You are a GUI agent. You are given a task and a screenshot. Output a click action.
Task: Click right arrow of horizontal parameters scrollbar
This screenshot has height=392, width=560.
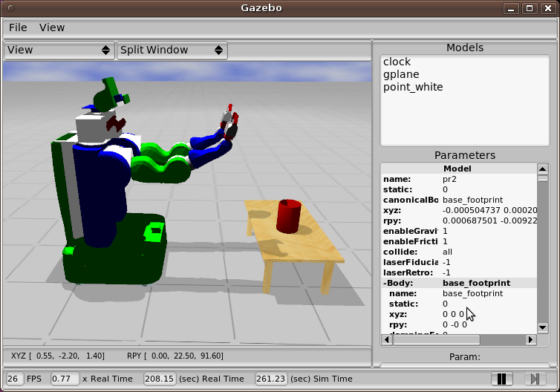[x=530, y=339]
